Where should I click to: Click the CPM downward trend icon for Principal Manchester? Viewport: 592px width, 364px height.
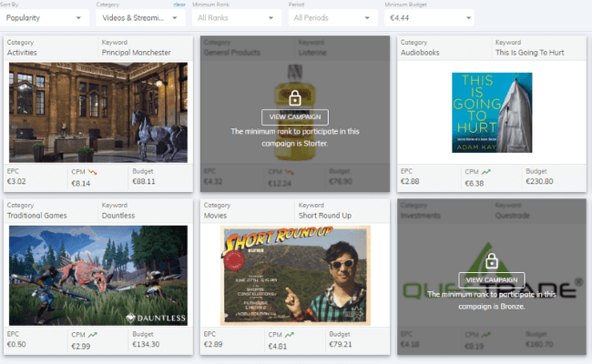tap(93, 172)
